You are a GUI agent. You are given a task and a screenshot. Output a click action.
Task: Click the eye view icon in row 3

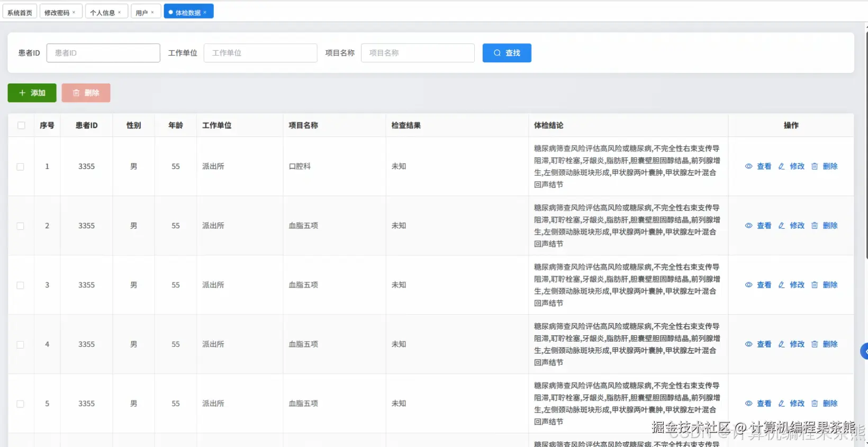748,285
